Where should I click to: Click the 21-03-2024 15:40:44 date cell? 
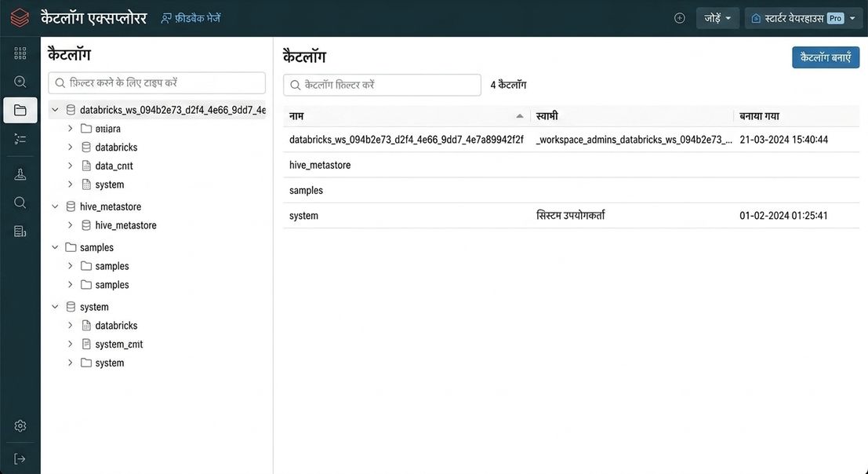(x=783, y=140)
